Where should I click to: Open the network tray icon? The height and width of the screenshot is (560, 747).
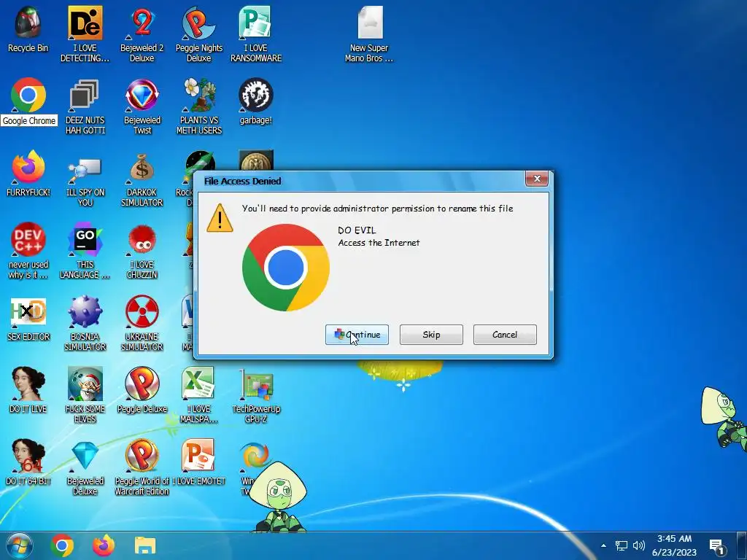tap(622, 545)
